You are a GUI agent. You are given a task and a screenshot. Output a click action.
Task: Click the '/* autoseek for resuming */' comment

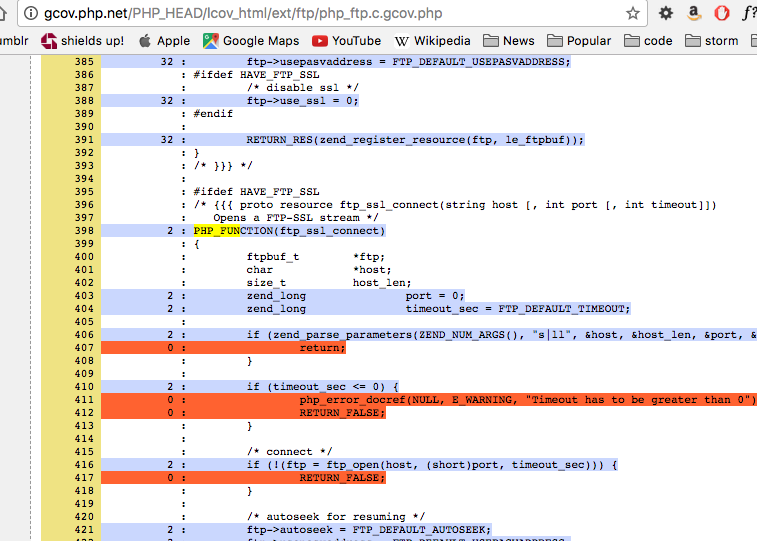coord(336,517)
